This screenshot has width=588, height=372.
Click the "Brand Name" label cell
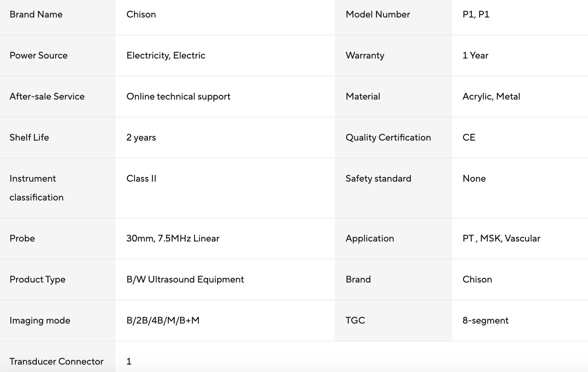click(x=36, y=14)
